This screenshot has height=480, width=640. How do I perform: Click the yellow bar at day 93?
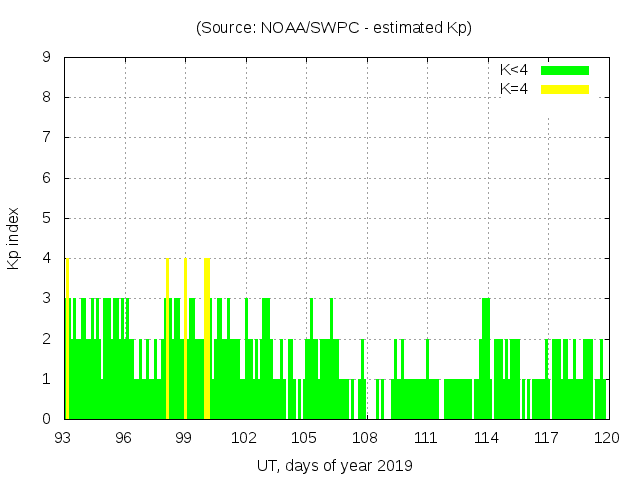67,340
